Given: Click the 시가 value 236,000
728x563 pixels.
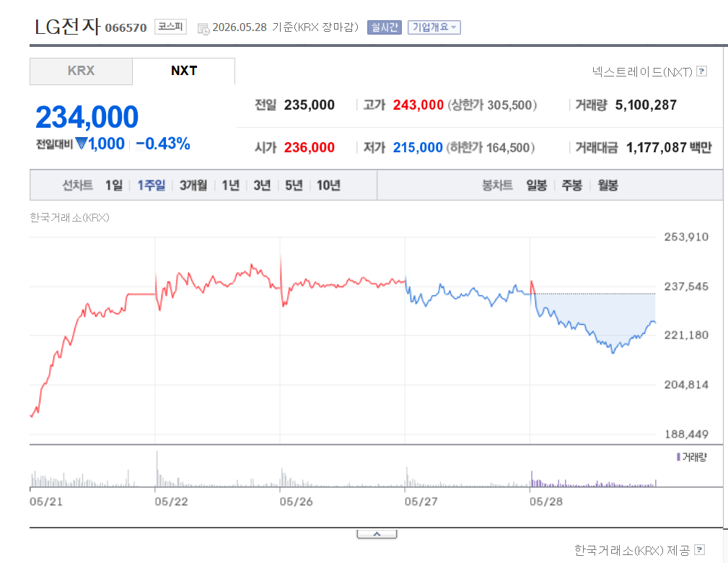Looking at the screenshot, I should pos(310,148).
